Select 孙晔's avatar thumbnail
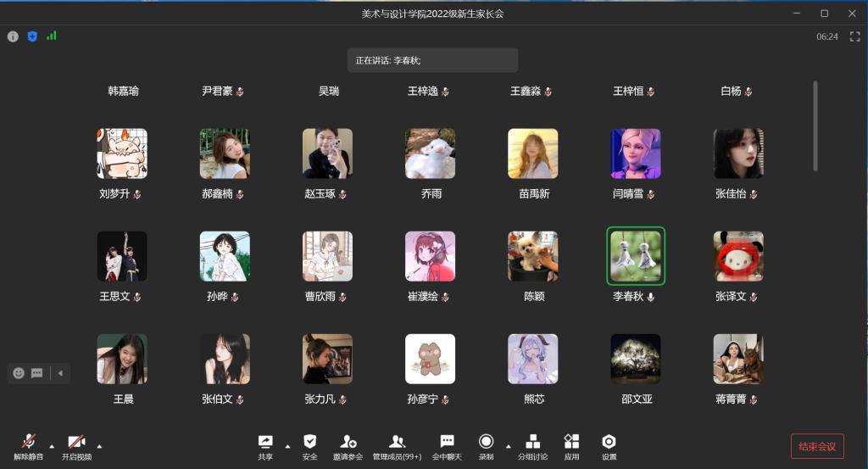This screenshot has height=469, width=868. point(225,256)
